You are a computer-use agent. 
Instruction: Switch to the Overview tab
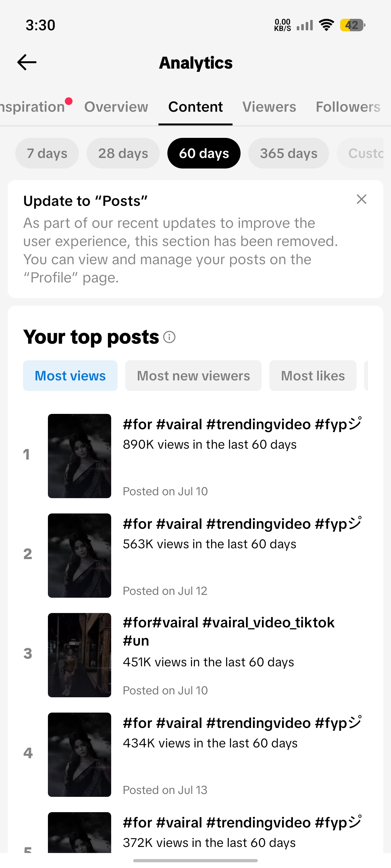(116, 107)
